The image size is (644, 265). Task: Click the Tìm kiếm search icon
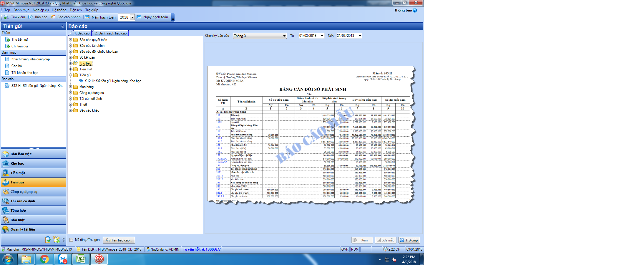point(6,17)
